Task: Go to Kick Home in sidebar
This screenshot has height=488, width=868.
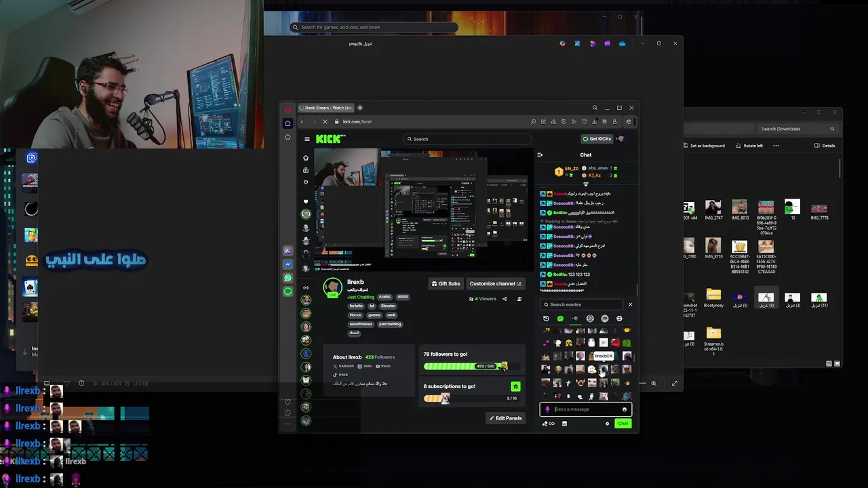Action: (306, 158)
